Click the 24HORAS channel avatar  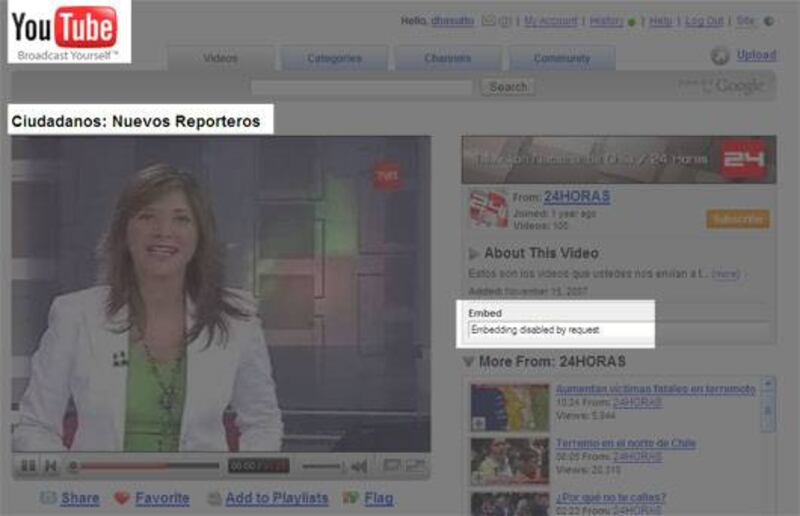tap(489, 208)
